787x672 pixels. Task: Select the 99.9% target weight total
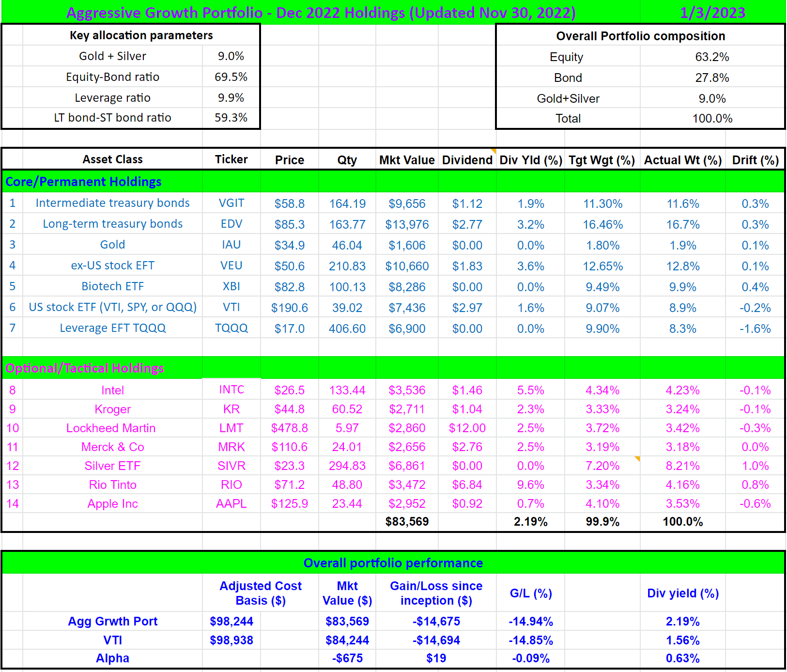602,522
